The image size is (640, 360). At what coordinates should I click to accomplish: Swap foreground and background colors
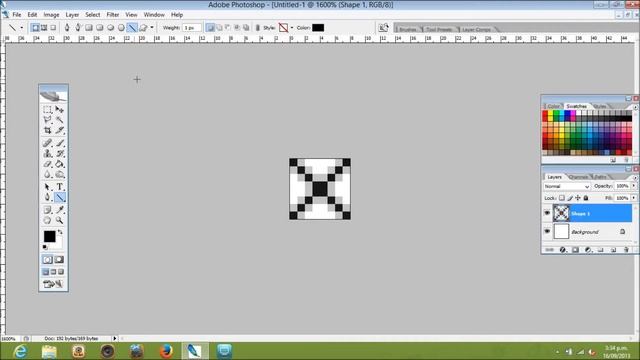tap(60, 232)
